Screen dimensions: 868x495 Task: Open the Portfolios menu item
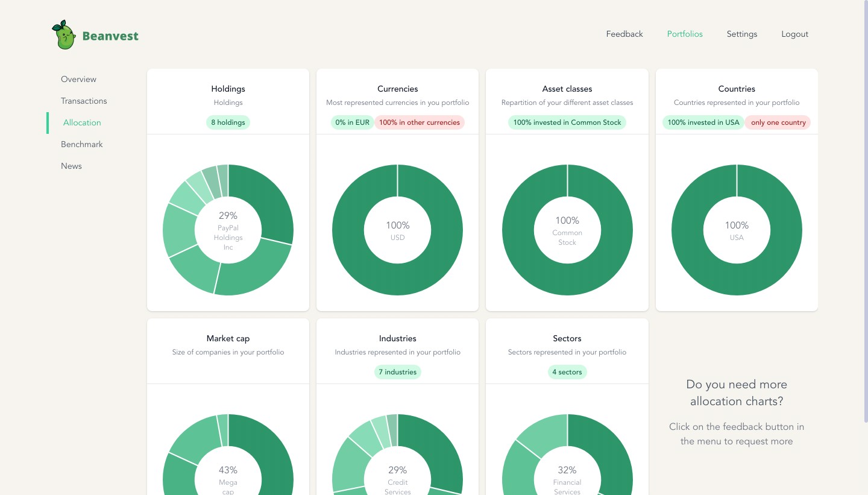click(x=685, y=34)
